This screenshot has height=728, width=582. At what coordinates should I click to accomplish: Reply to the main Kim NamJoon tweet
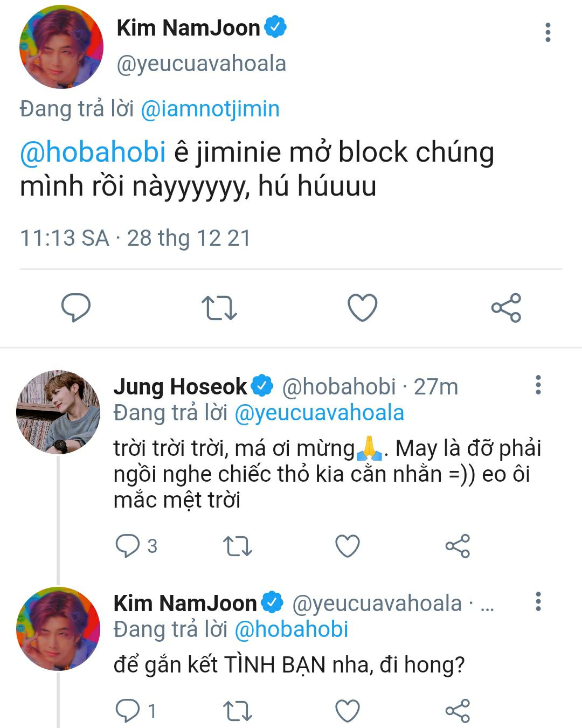(76, 308)
